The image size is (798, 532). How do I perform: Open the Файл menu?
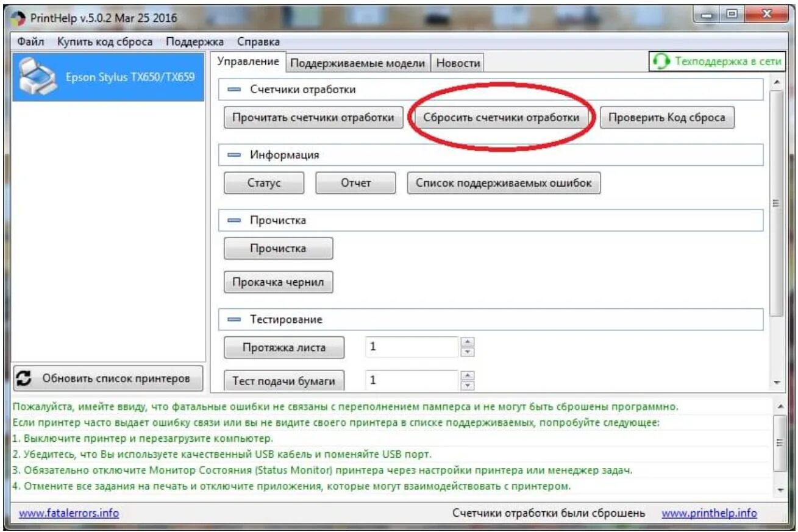click(30, 41)
